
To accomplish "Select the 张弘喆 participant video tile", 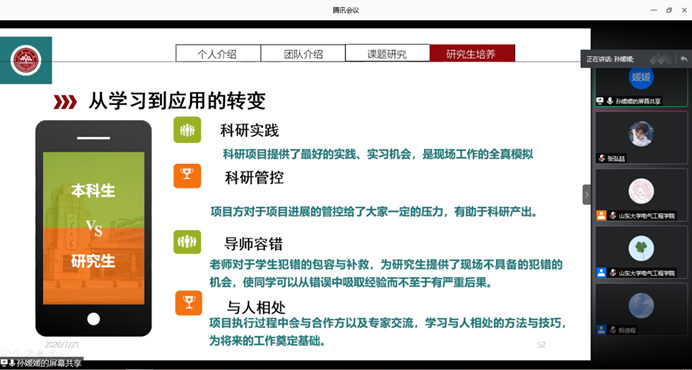I will 641,137.
